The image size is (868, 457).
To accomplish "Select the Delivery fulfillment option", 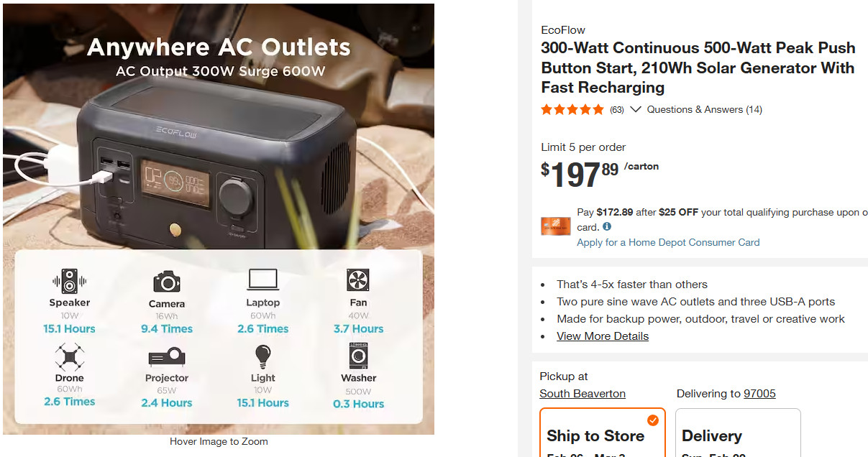I will [x=738, y=433].
